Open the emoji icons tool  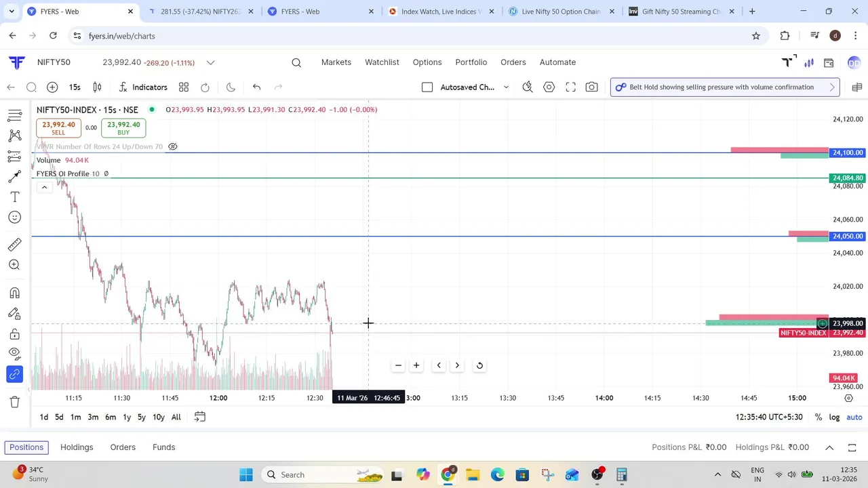pyautogui.click(x=14, y=218)
